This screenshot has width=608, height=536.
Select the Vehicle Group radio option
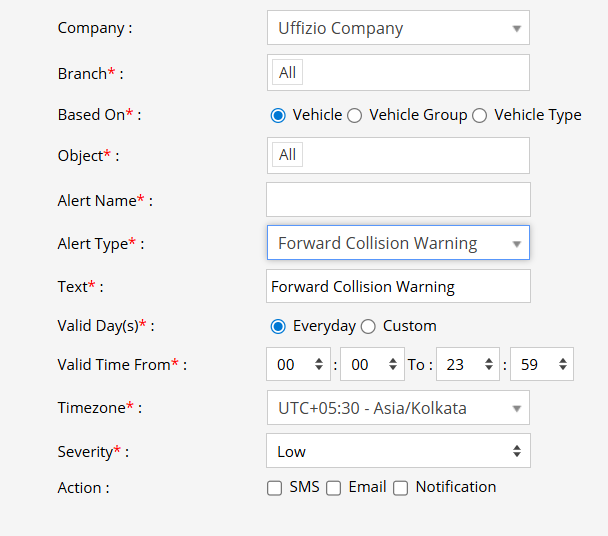[355, 115]
